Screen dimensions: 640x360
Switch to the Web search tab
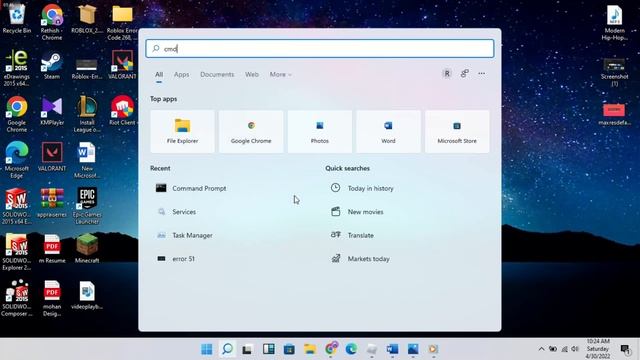[252, 74]
